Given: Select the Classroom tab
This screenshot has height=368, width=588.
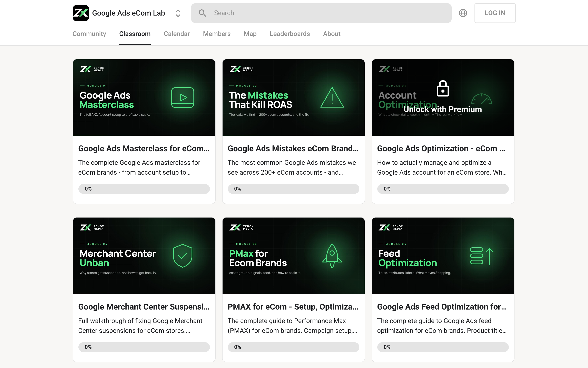Looking at the screenshot, I should (x=135, y=34).
